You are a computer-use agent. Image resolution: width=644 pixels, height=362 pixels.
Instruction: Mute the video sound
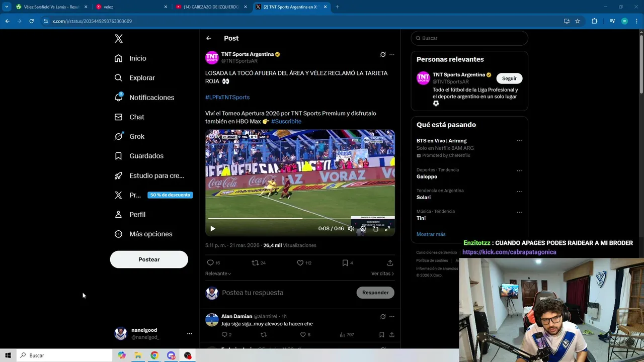click(351, 229)
